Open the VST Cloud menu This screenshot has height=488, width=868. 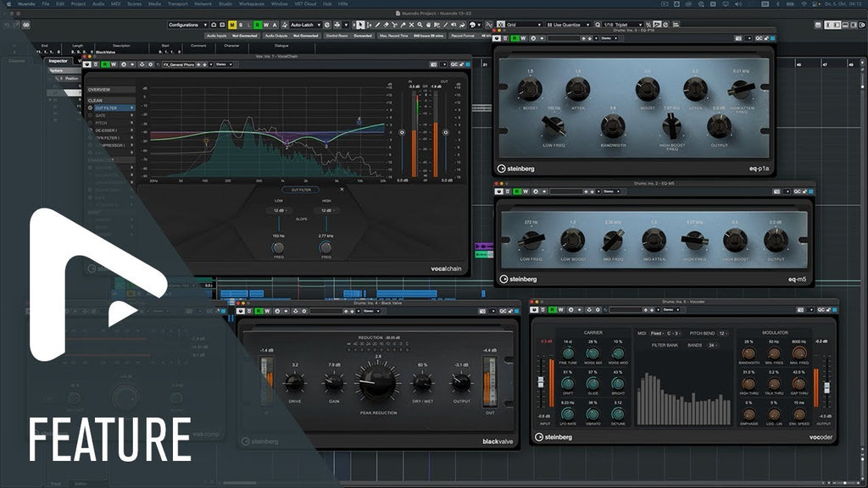(x=305, y=4)
